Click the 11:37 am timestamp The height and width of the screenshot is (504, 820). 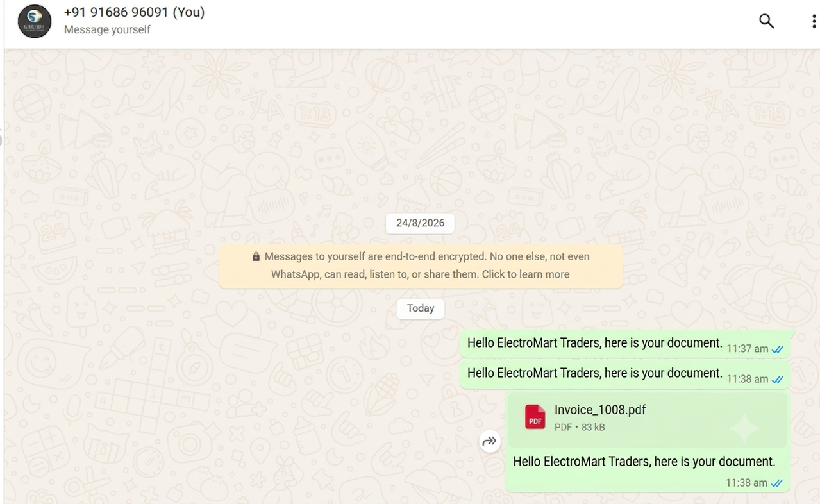[x=747, y=349]
